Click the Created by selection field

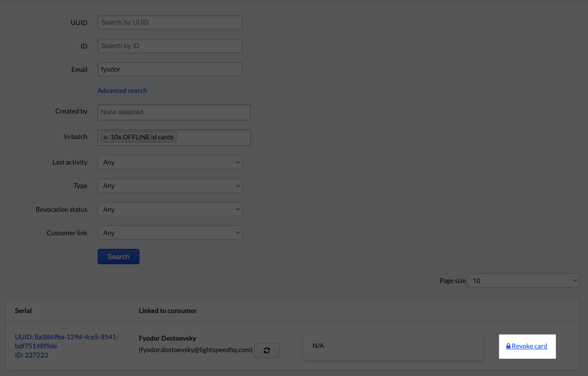(174, 112)
